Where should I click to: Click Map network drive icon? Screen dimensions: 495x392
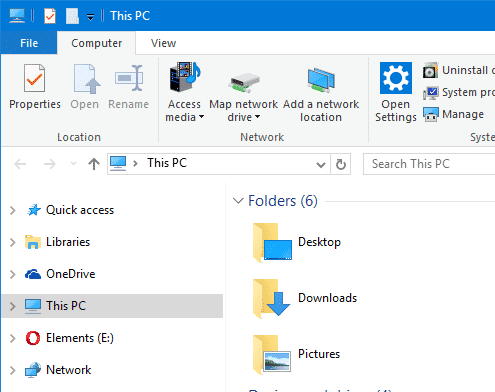pyautogui.click(x=244, y=82)
